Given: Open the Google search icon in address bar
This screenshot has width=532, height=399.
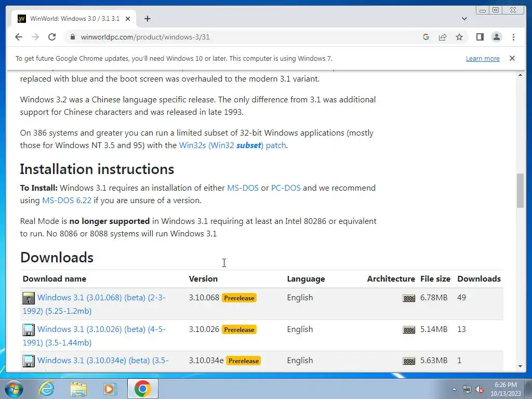Looking at the screenshot, I should pos(426,37).
